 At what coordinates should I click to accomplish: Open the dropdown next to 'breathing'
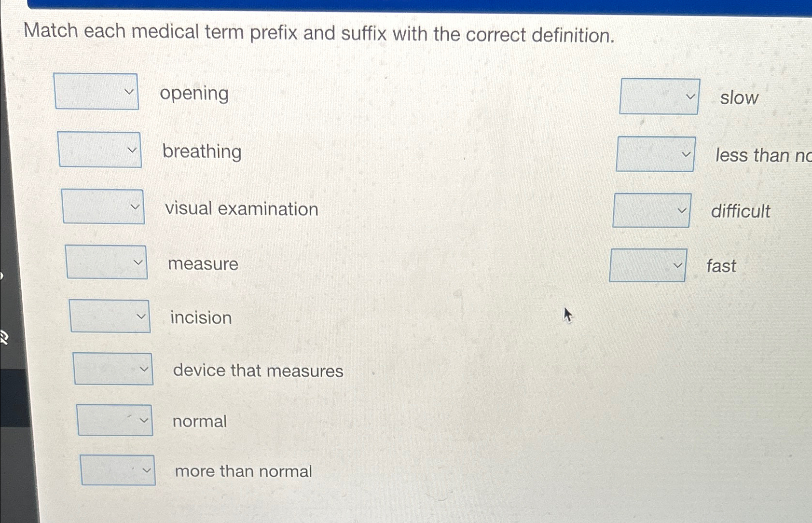(99, 151)
